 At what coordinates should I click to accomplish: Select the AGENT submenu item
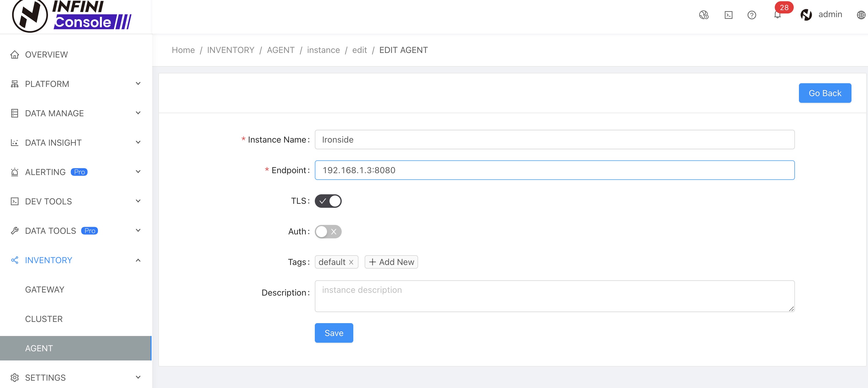click(76, 348)
